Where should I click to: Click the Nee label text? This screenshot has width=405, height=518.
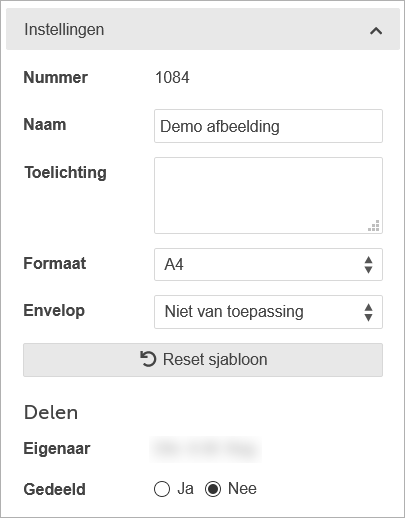pyautogui.click(x=242, y=489)
